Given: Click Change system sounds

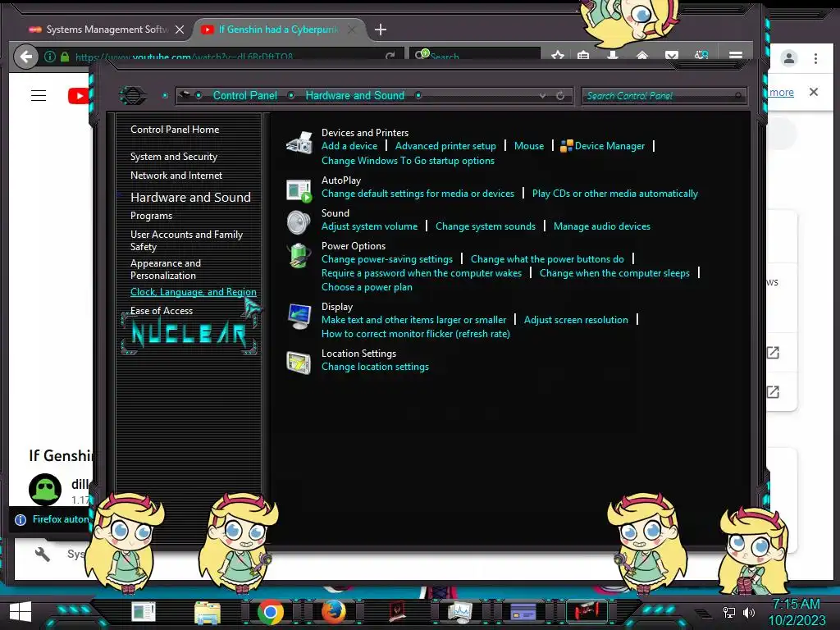Looking at the screenshot, I should (486, 226).
